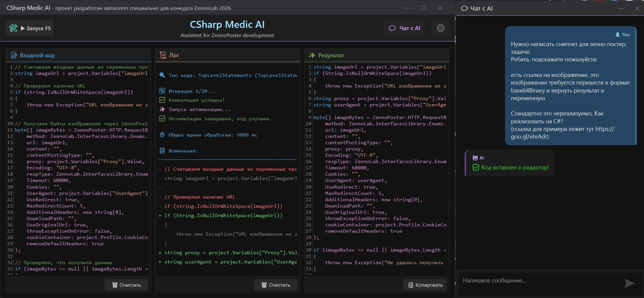Clear the log panel with Очистить
This screenshot has height=298, width=644.
point(275,285)
